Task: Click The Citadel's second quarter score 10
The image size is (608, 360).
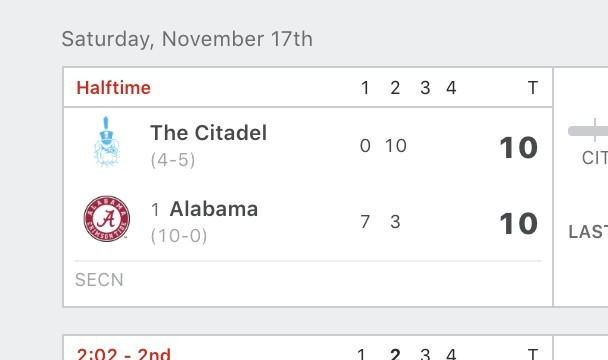Action: coord(396,146)
